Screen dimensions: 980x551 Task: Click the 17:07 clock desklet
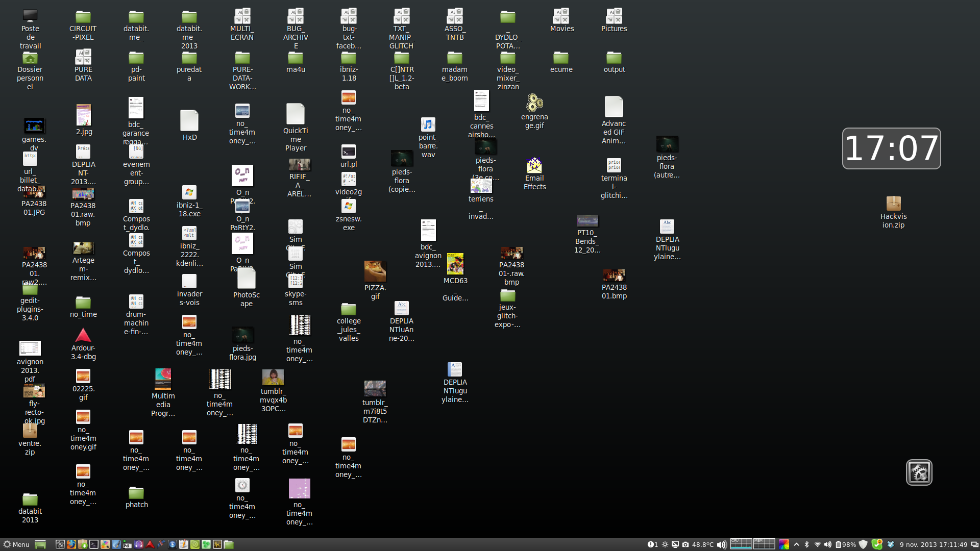[891, 148]
